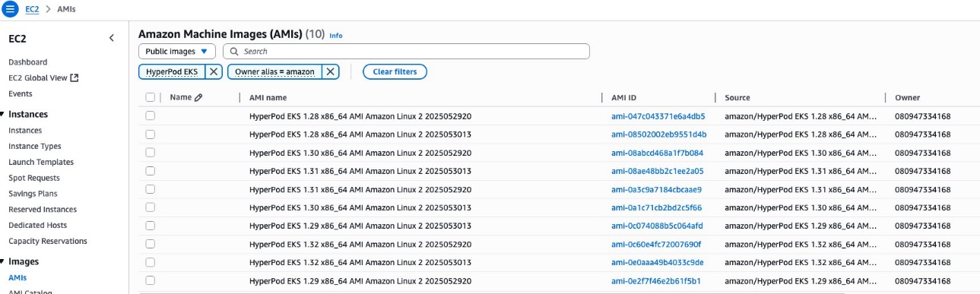Remove the HyperPod EKS filter chip
The image size is (980, 294).
pyautogui.click(x=214, y=71)
